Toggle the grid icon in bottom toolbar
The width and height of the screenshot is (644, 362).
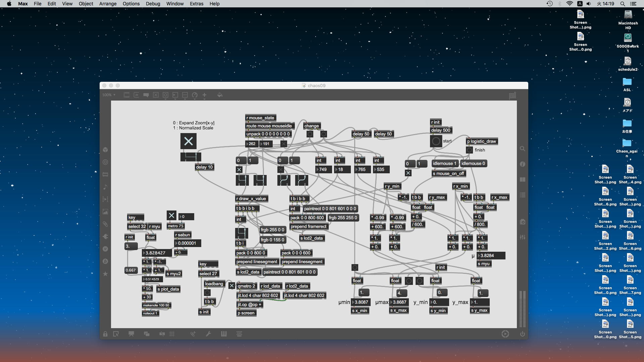(x=172, y=334)
